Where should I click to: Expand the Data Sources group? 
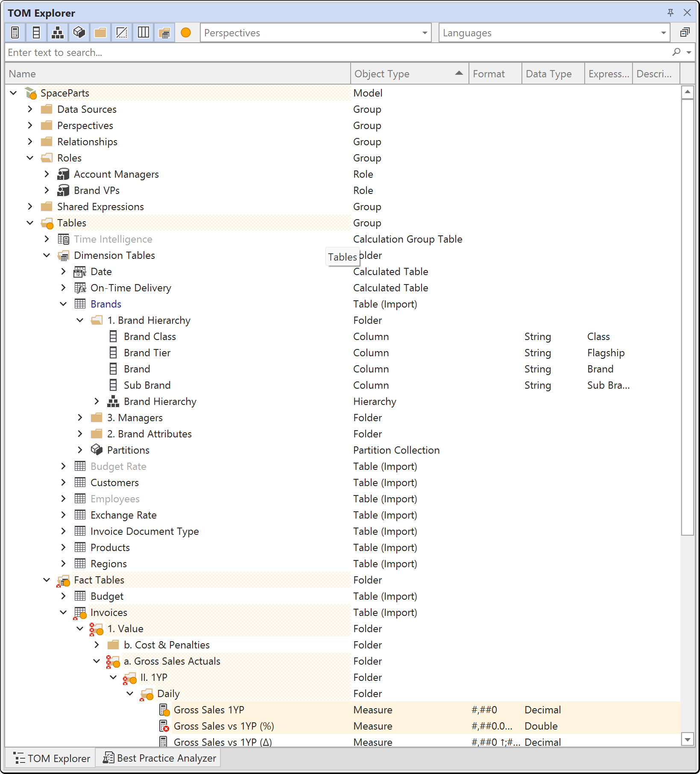[30, 109]
